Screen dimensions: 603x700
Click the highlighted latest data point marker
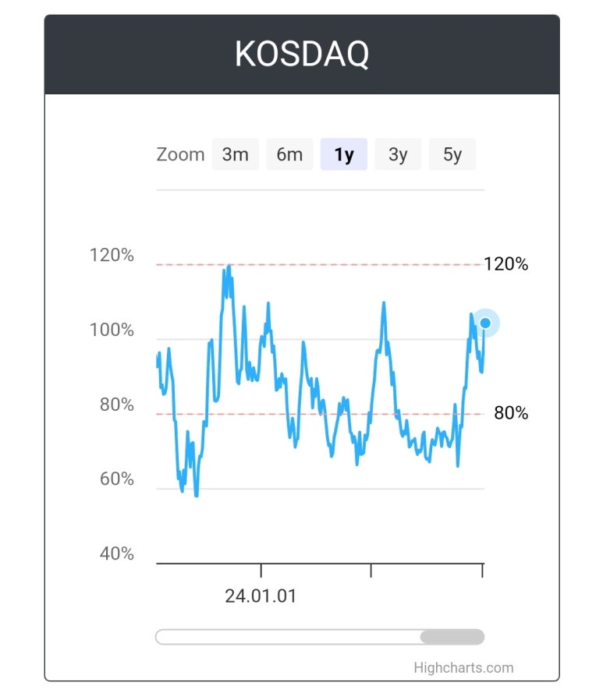[485, 323]
